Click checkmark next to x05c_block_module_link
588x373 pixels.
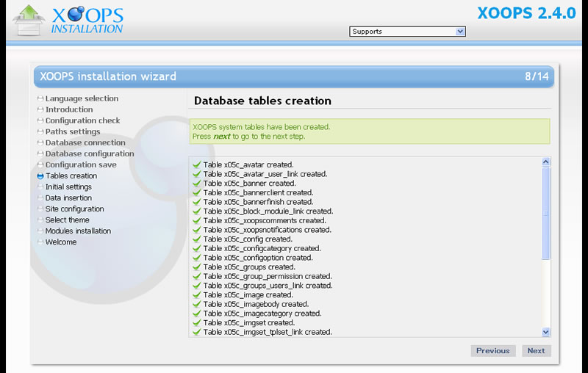coord(196,211)
